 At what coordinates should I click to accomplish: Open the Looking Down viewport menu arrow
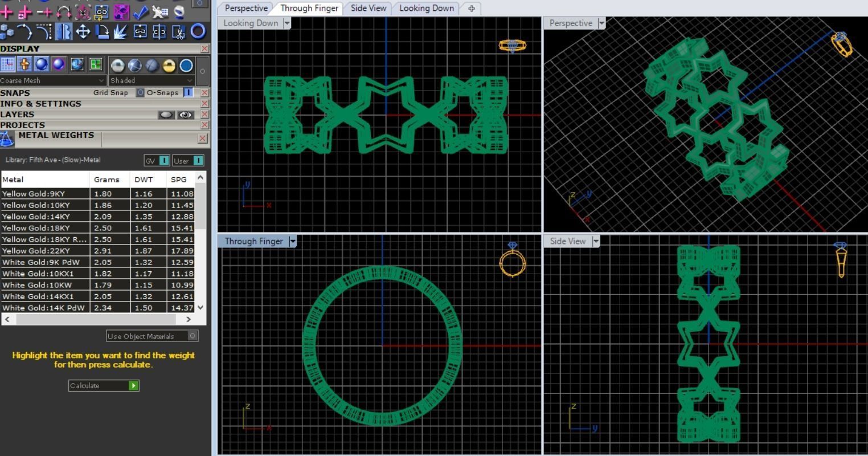(287, 23)
